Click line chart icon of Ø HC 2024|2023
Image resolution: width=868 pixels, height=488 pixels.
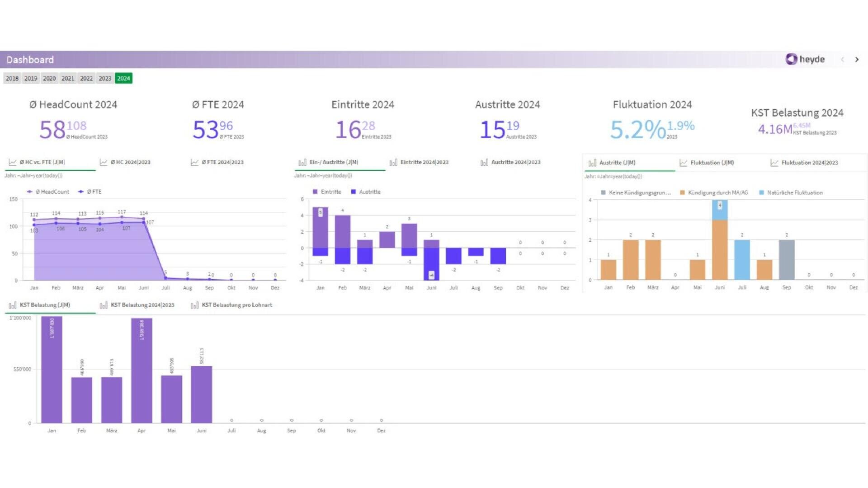click(x=104, y=162)
